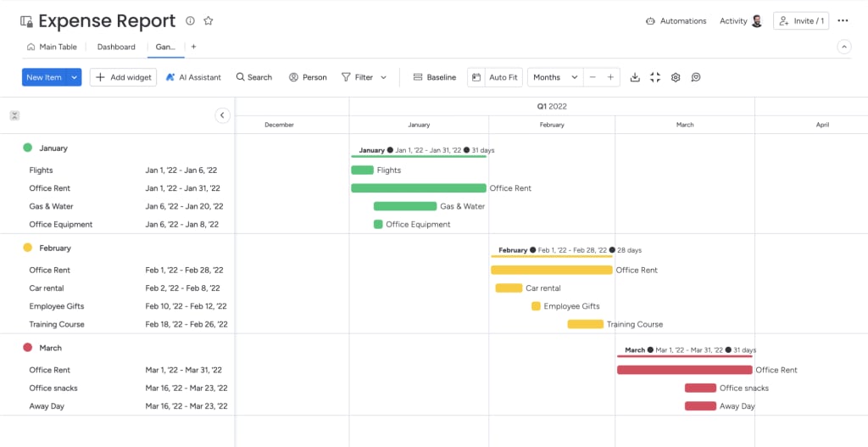
Task: Click the star favorite icon by the title
Action: pos(209,21)
